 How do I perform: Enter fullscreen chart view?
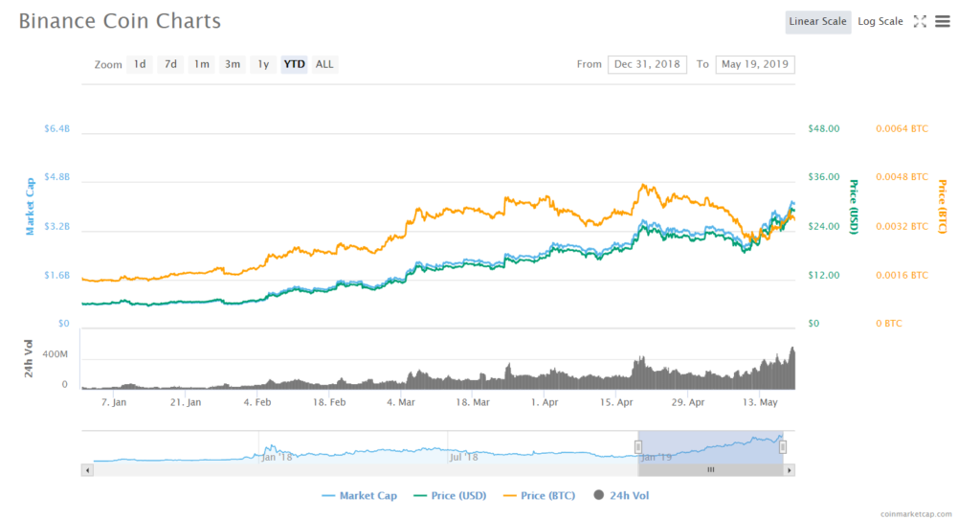[920, 21]
